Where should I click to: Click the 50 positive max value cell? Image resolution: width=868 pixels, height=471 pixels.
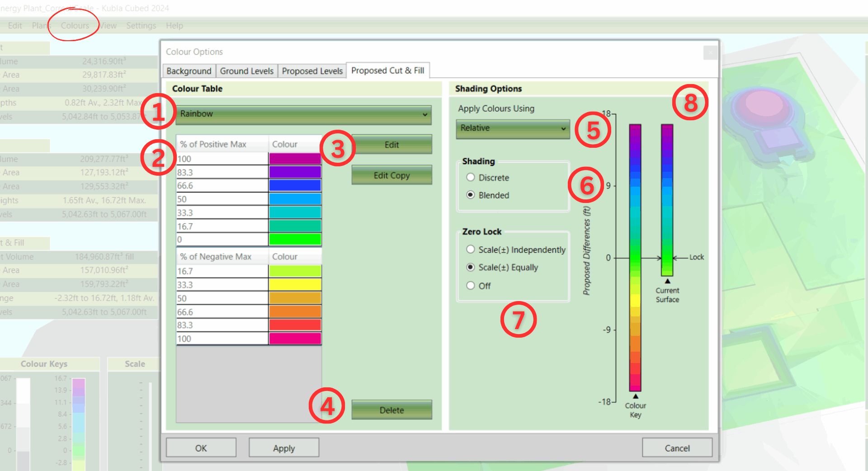pyautogui.click(x=222, y=199)
